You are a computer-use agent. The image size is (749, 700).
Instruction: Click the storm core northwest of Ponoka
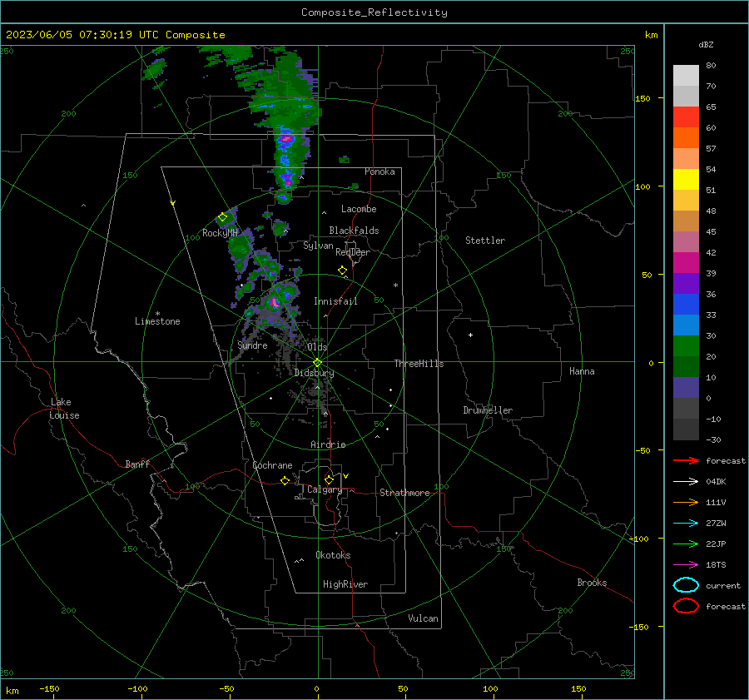pos(286,139)
